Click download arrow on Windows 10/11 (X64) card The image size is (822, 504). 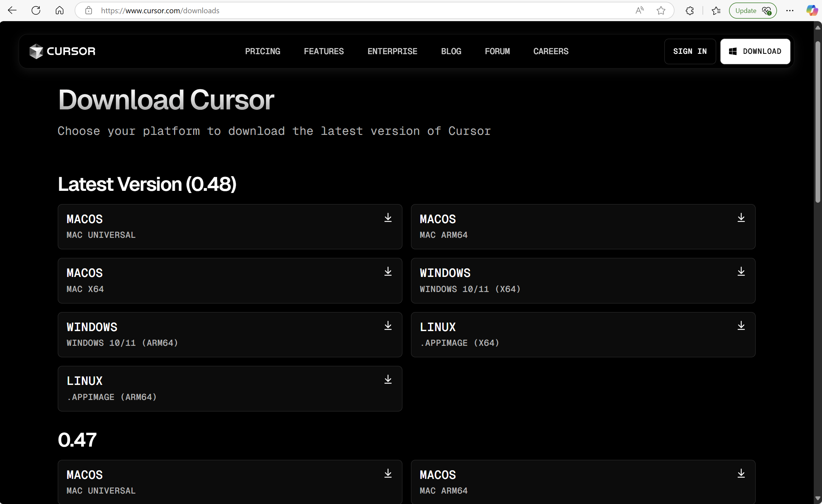(x=741, y=272)
